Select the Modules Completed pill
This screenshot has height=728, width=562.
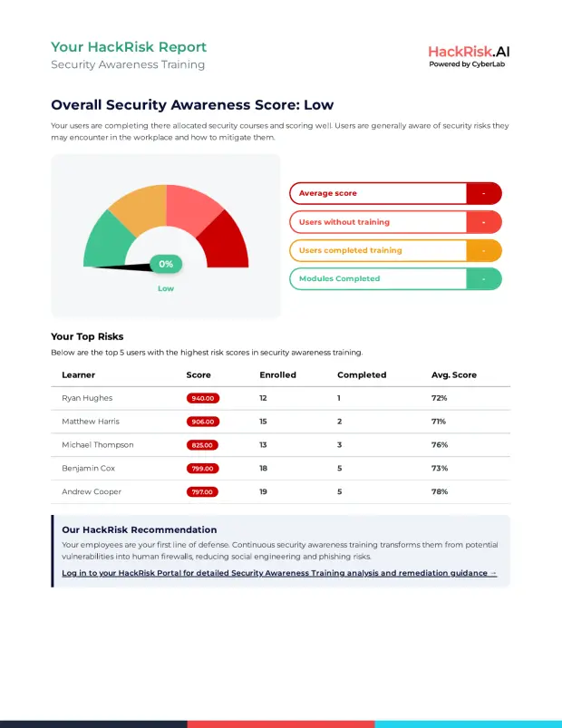(x=395, y=279)
